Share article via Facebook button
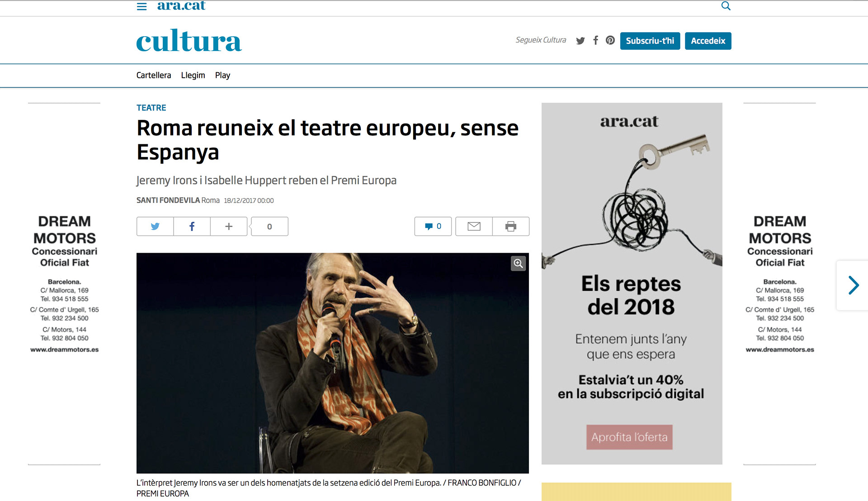 192,226
